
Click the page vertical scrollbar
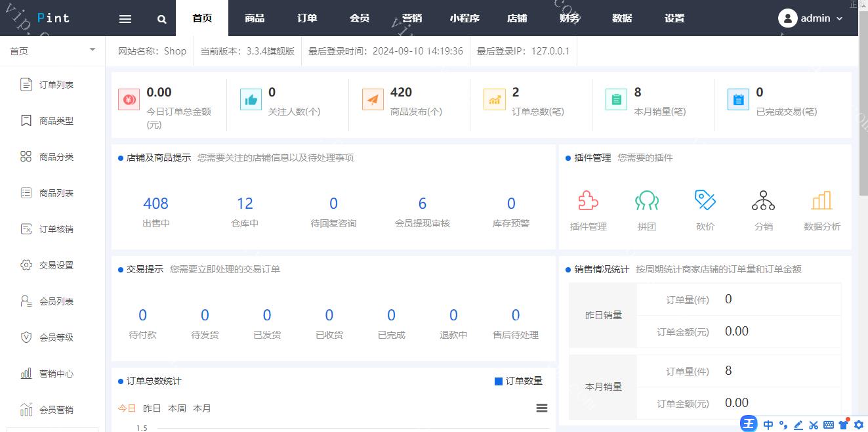863,131
